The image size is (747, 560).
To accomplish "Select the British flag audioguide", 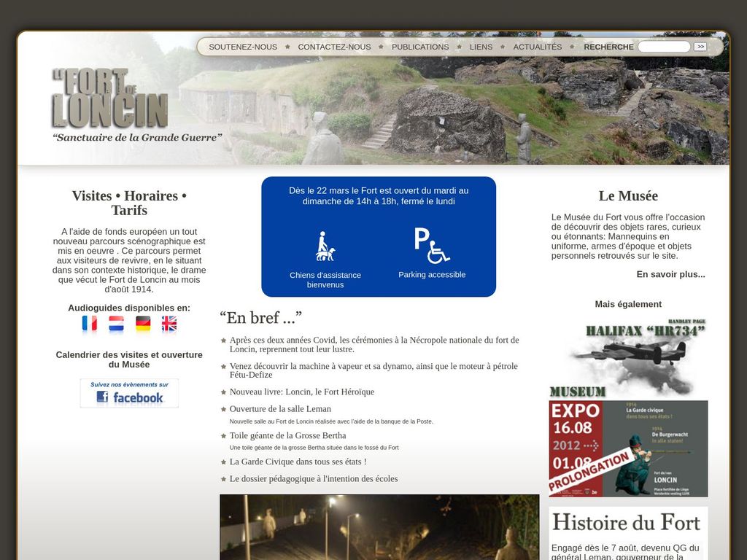I will (x=169, y=324).
